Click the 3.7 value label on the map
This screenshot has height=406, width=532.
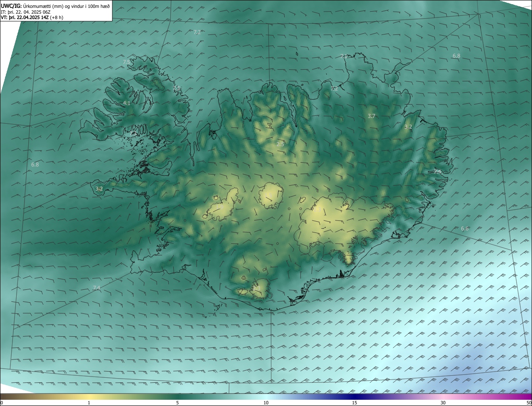(372, 116)
